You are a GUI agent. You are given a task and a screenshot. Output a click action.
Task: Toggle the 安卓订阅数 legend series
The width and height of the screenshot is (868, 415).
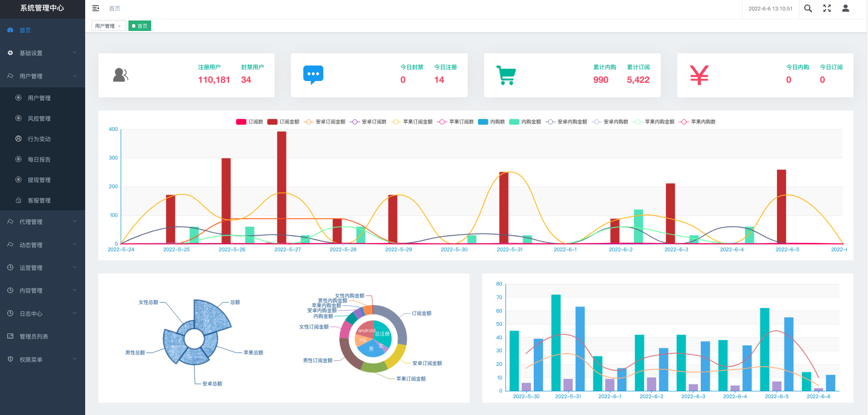(x=368, y=122)
